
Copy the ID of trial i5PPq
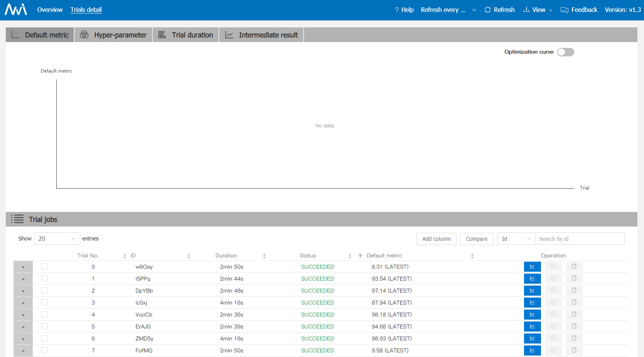574,278
